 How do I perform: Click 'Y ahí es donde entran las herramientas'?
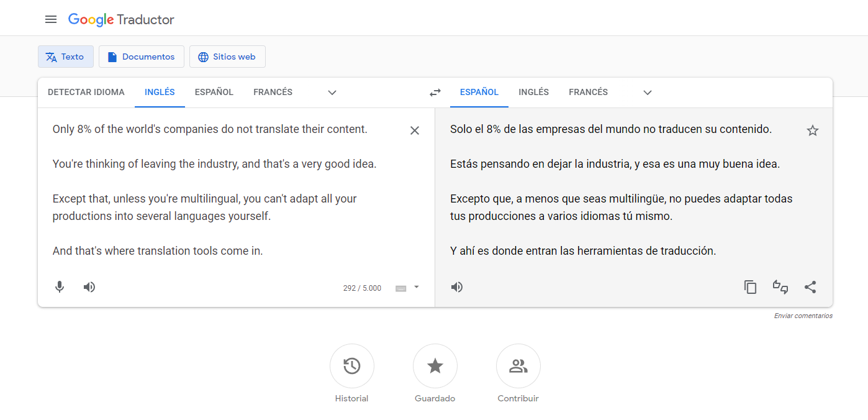click(x=548, y=251)
